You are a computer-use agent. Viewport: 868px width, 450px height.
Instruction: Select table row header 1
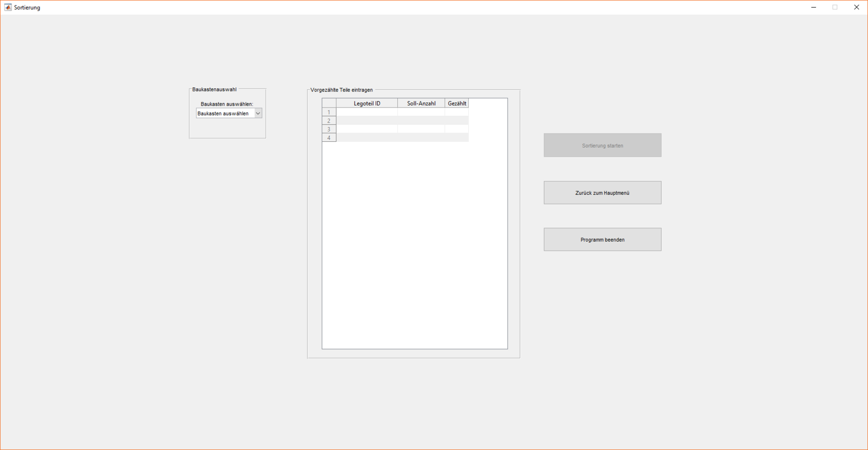point(329,112)
